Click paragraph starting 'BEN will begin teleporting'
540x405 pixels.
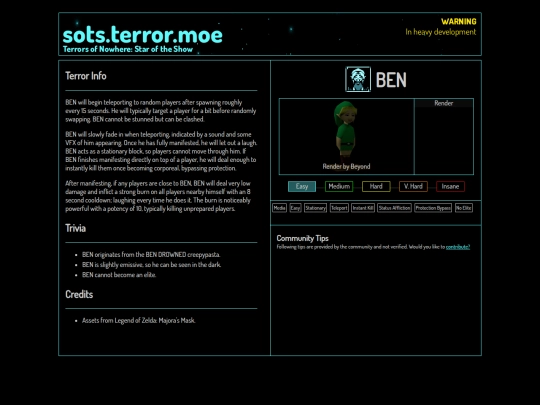[x=161, y=111]
